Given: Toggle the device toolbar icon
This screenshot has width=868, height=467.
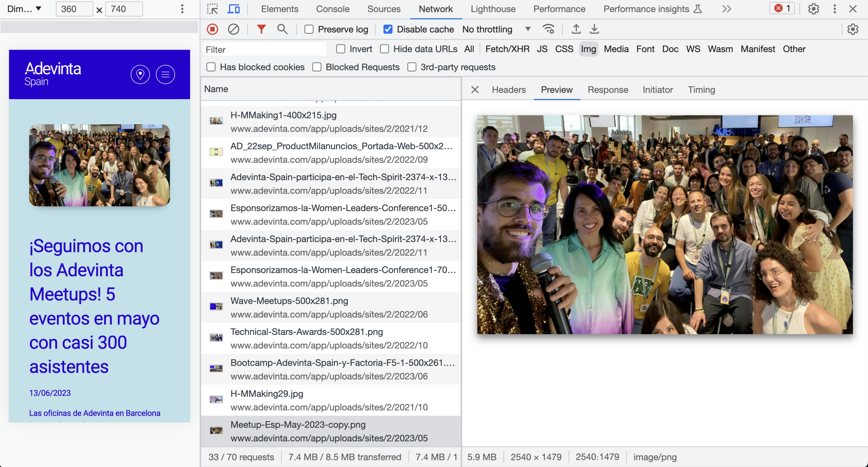Looking at the screenshot, I should point(234,9).
